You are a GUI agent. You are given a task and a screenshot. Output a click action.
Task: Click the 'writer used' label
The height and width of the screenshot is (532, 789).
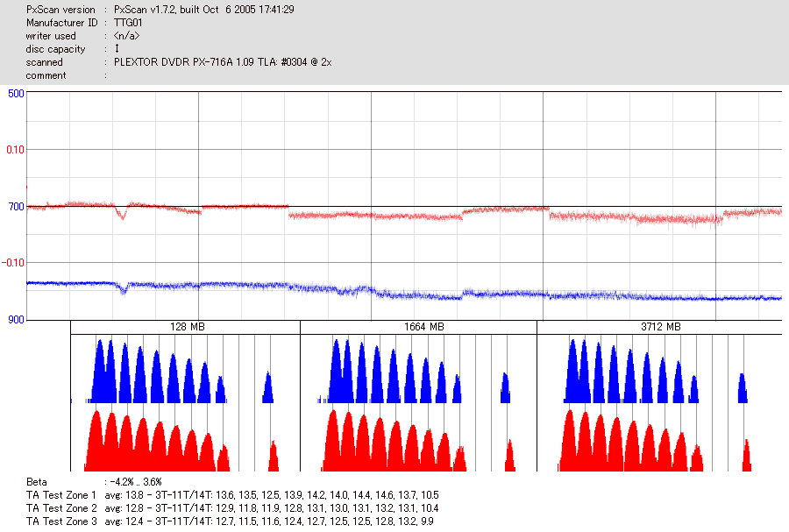pos(51,36)
